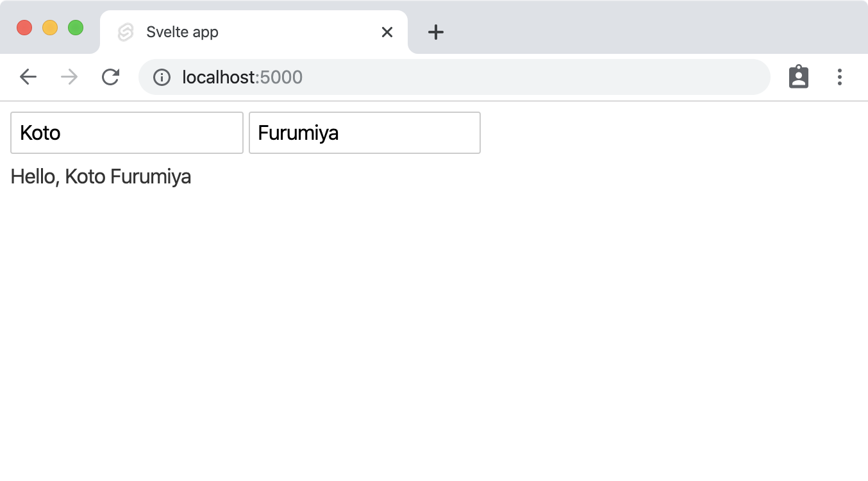Select the Svelte app tab
Screen dimensions: 868x481
[x=254, y=32]
